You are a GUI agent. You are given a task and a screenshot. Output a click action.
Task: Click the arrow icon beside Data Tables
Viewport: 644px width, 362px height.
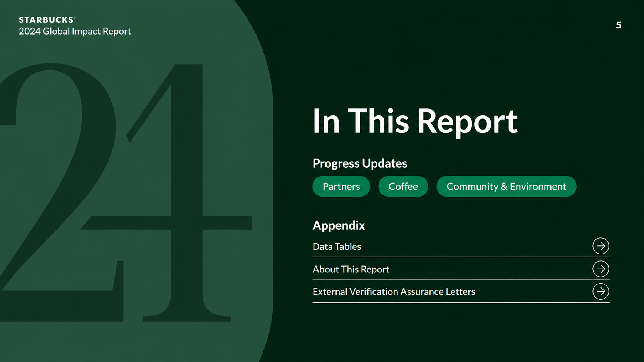[x=600, y=246]
